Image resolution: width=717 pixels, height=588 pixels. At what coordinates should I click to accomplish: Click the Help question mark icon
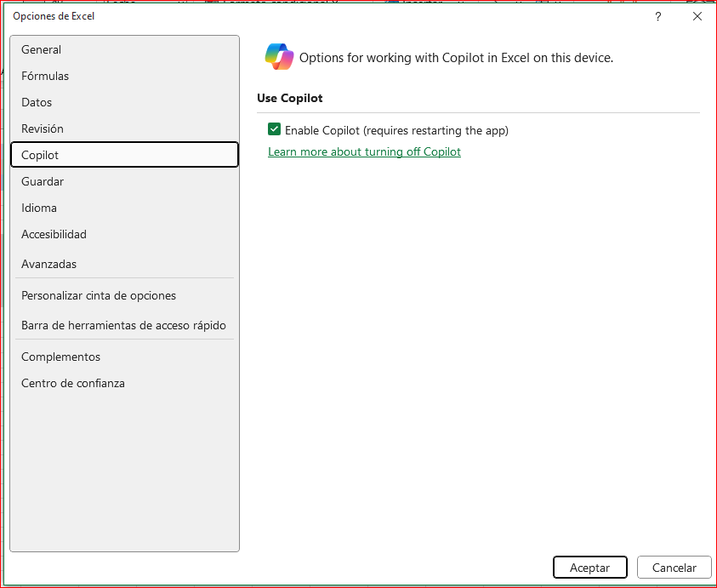(658, 16)
